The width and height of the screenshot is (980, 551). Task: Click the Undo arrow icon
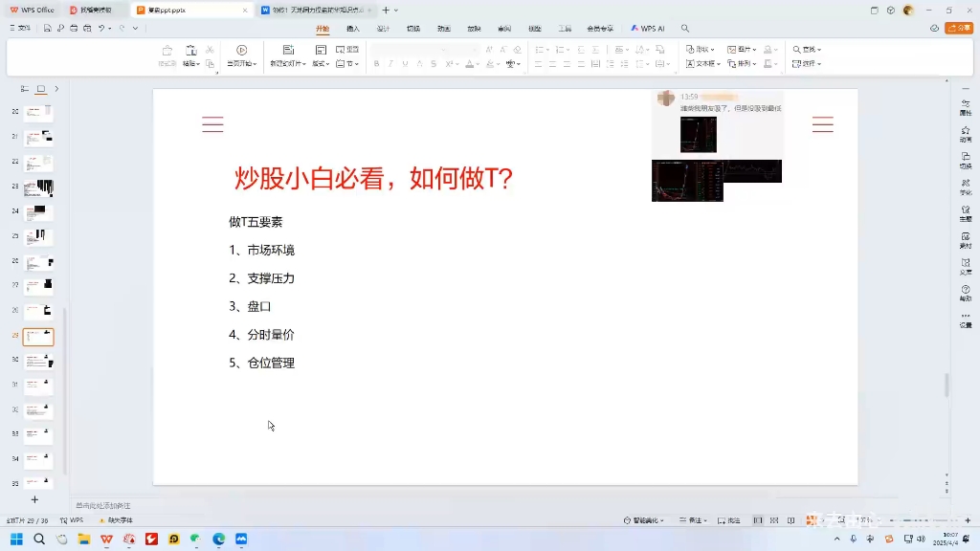pos(101,28)
